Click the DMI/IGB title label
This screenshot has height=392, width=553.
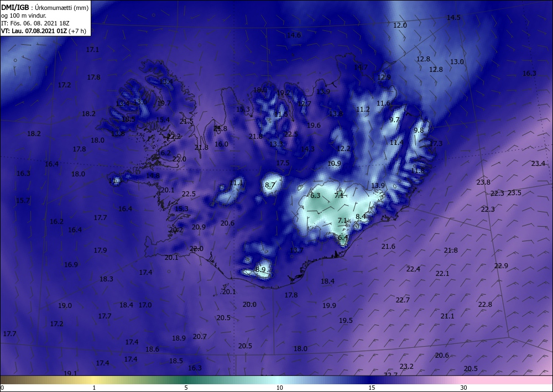click(x=15, y=8)
